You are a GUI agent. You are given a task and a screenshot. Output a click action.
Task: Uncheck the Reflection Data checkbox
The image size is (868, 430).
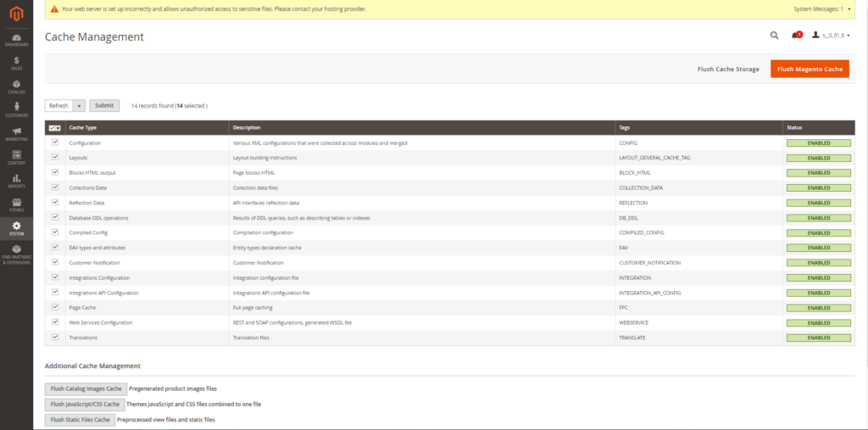coord(55,202)
